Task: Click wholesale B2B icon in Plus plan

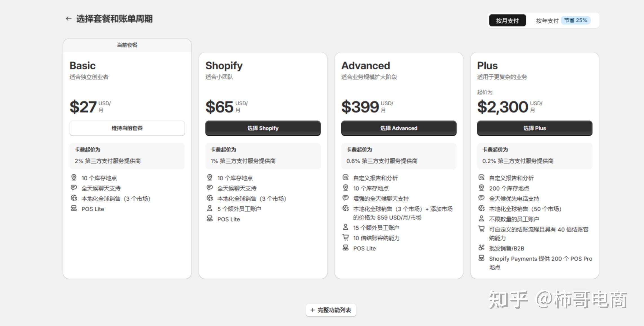Action: click(481, 248)
